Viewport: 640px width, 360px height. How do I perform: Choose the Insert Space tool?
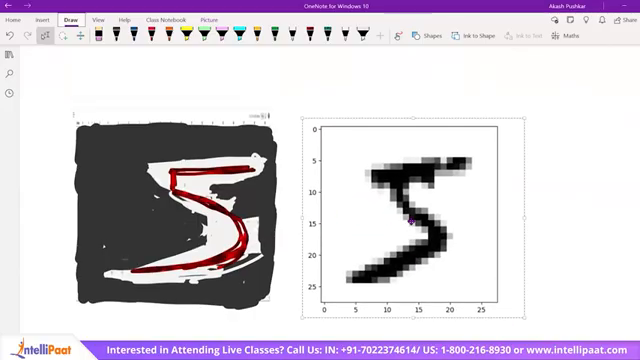[80, 36]
